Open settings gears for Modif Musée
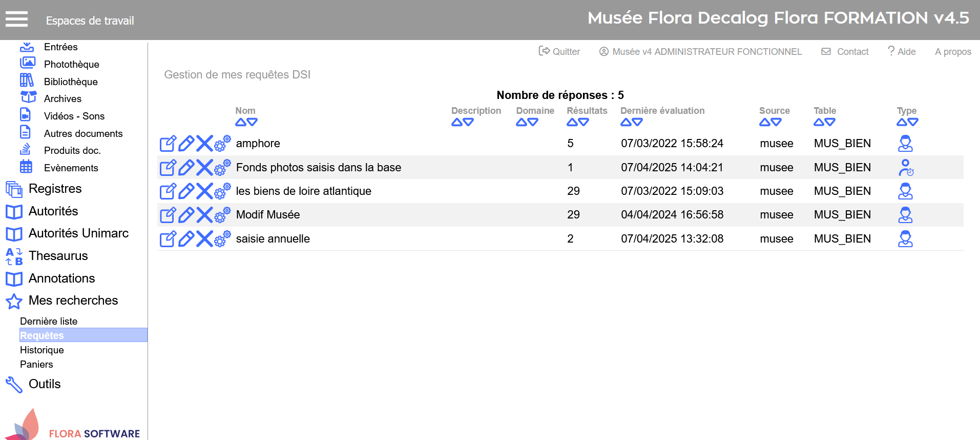This screenshot has width=980, height=440. tap(222, 215)
